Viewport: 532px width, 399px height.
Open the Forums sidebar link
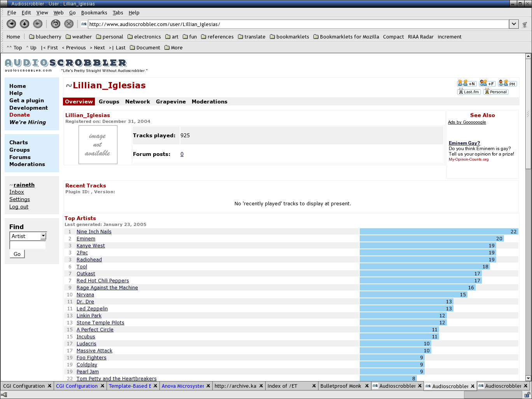coord(20,157)
